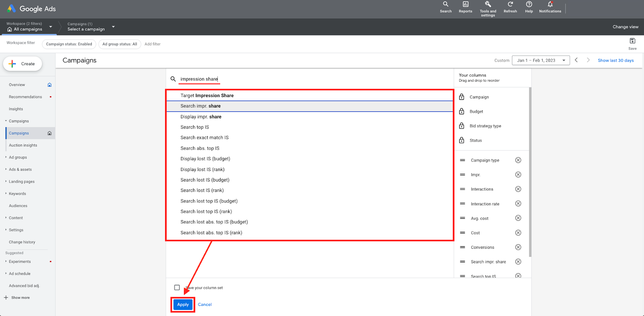Remove Impr. column
This screenshot has width=644, height=316.
[x=518, y=175]
